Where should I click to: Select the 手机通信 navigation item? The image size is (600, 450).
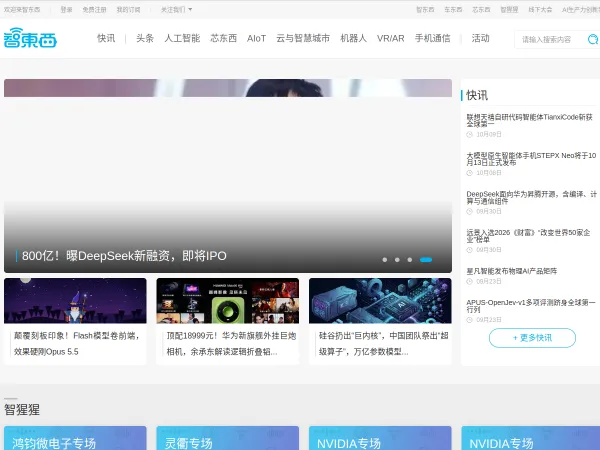click(x=433, y=38)
